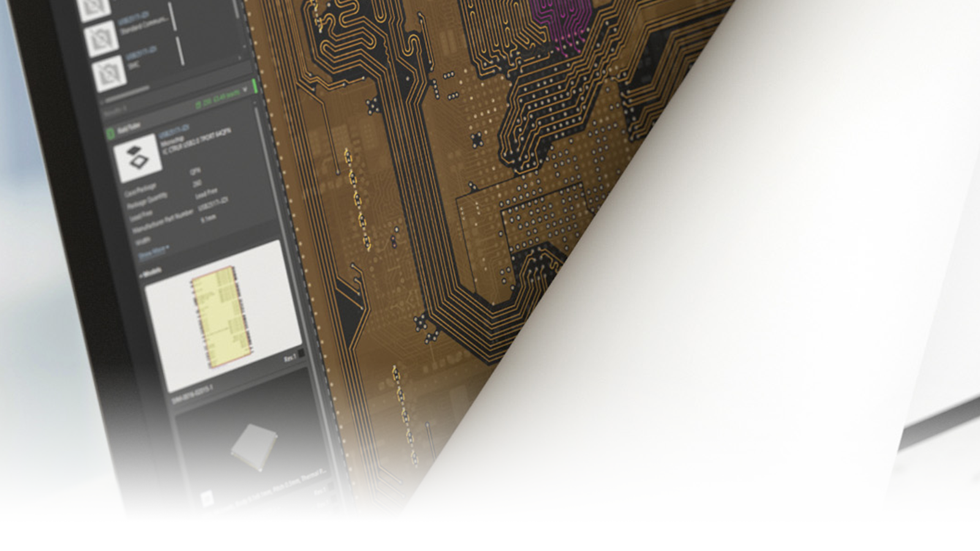Select the placeholder image beside the Standard Communi... result
The width and height of the screenshot is (980, 551).
[x=100, y=38]
